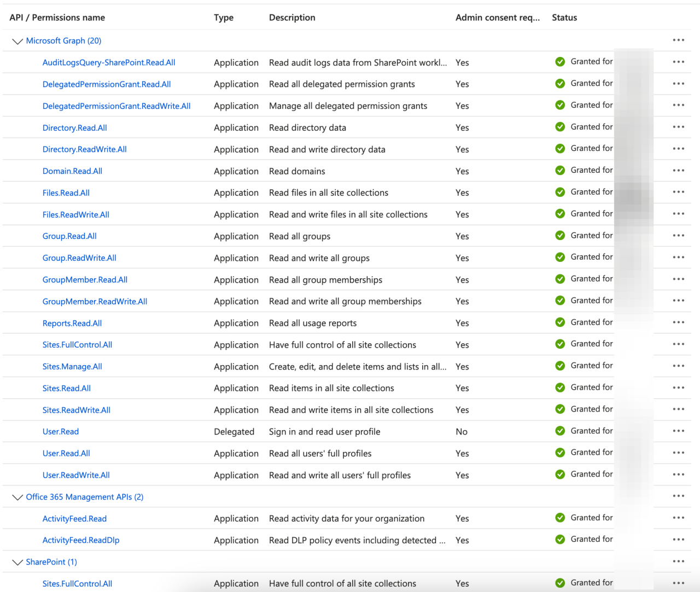This screenshot has width=700, height=592.
Task: Open the Reports.Read.All permission link
Action: click(x=72, y=323)
